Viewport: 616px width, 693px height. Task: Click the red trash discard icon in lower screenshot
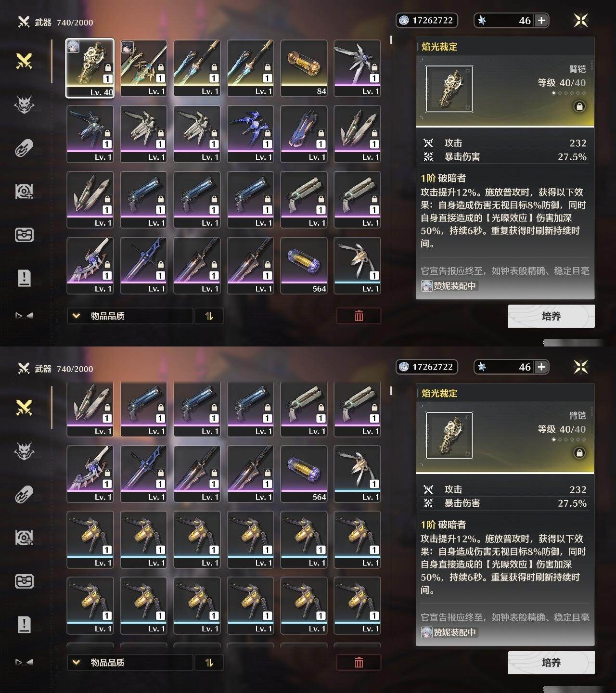coord(359,663)
